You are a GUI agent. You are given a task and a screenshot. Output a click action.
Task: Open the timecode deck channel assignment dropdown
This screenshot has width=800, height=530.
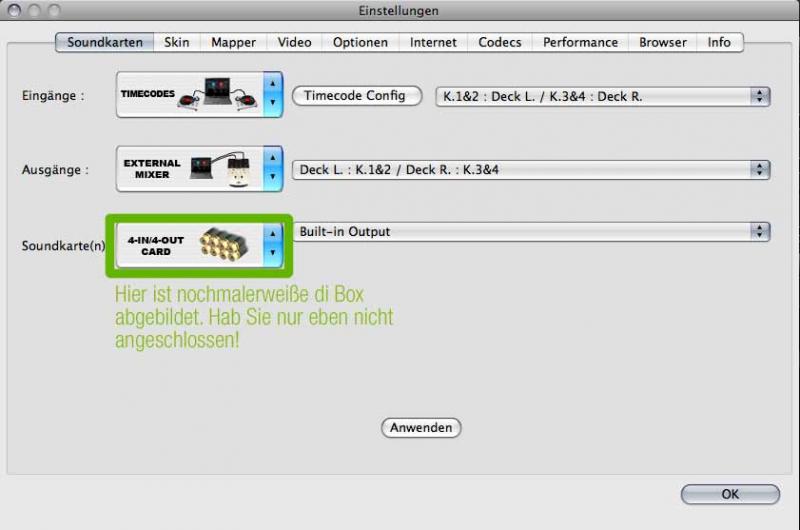(603, 97)
